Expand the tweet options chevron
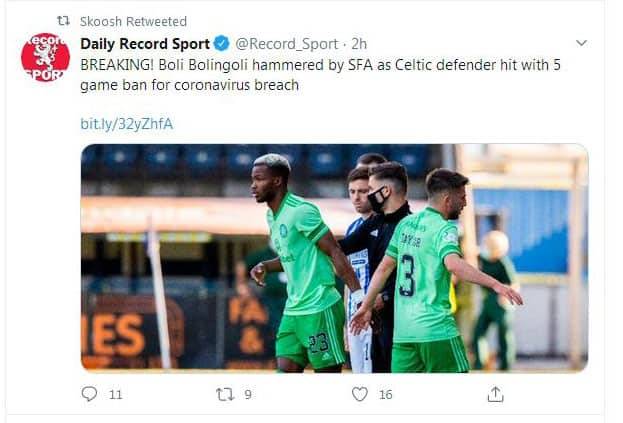The width and height of the screenshot is (623, 423). click(x=581, y=44)
